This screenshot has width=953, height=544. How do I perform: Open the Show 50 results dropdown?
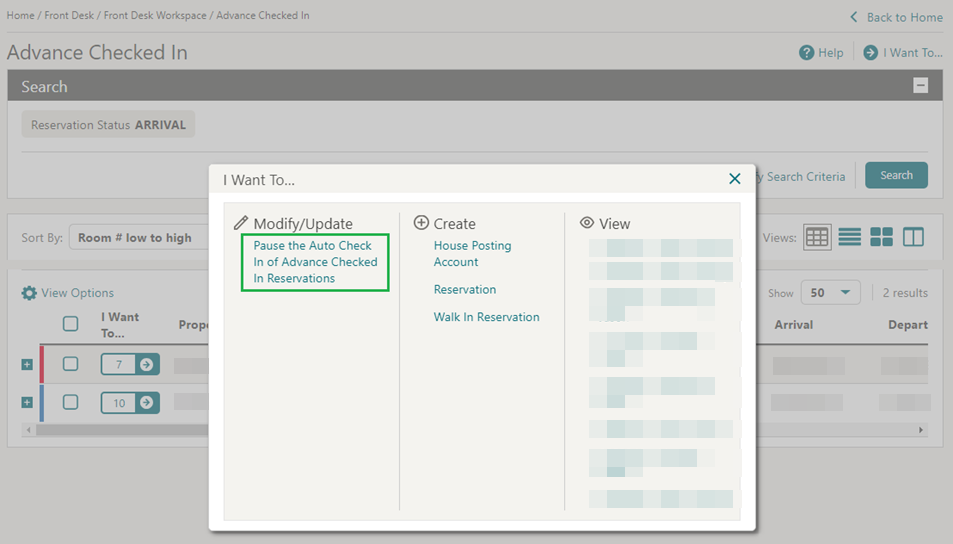[x=830, y=293]
